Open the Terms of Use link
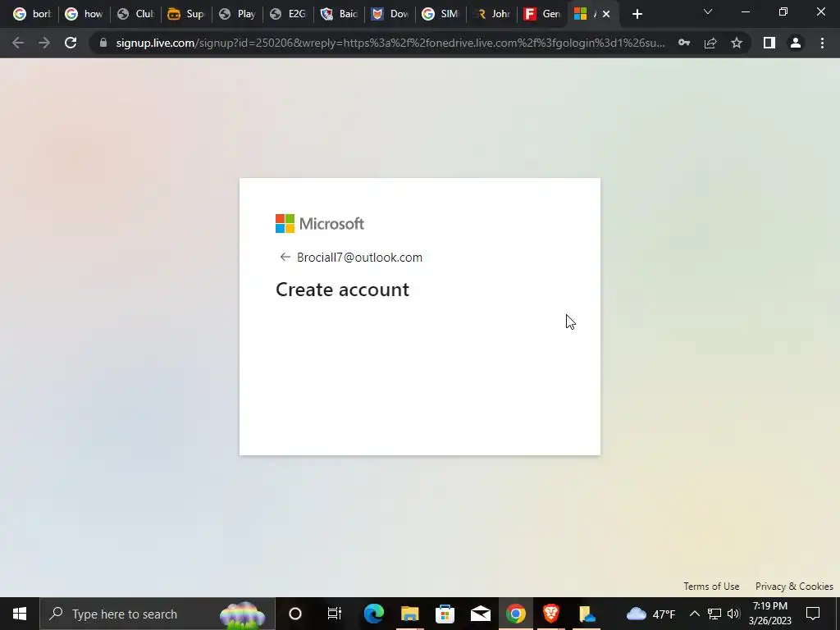The width and height of the screenshot is (840, 630). tap(711, 586)
